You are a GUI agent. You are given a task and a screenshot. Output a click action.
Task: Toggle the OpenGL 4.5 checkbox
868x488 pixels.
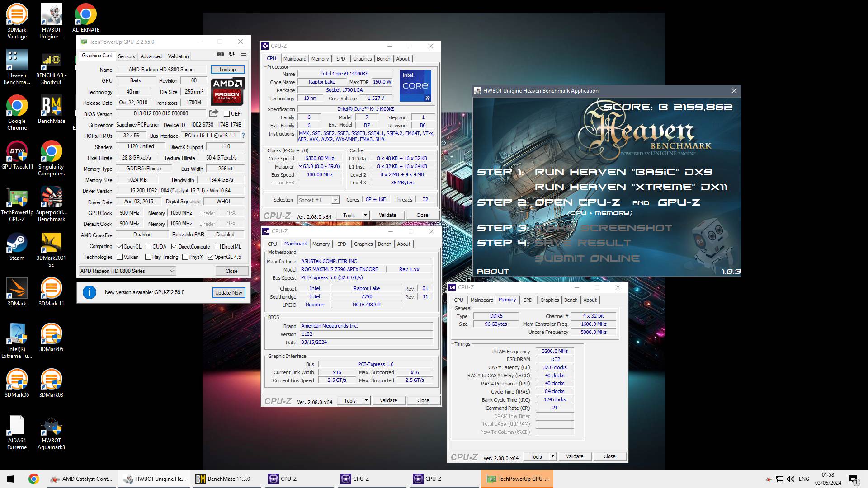210,257
